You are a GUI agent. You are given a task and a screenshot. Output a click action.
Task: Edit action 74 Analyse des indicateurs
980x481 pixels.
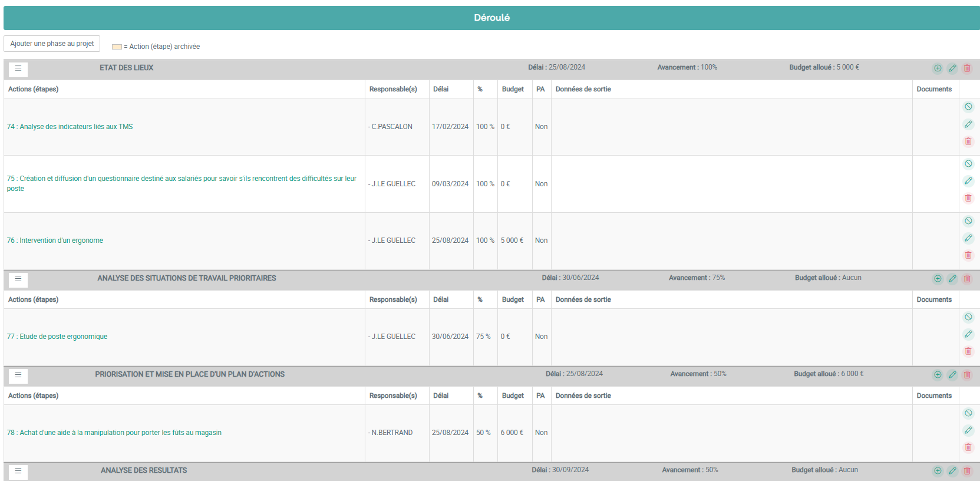coord(968,124)
